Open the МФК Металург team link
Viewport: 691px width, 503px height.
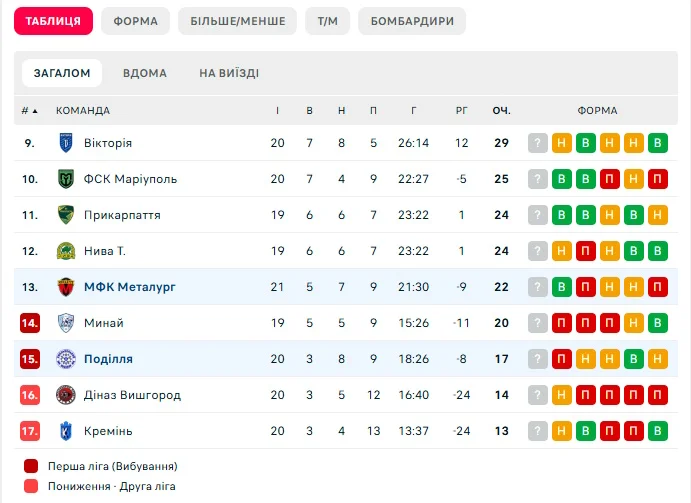coord(130,287)
